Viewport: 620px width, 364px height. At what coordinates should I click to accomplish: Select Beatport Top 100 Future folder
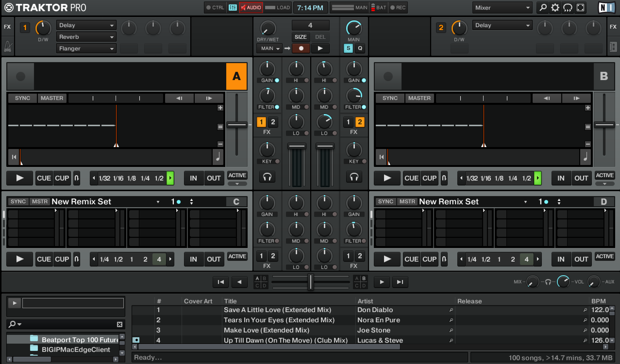pos(63,339)
